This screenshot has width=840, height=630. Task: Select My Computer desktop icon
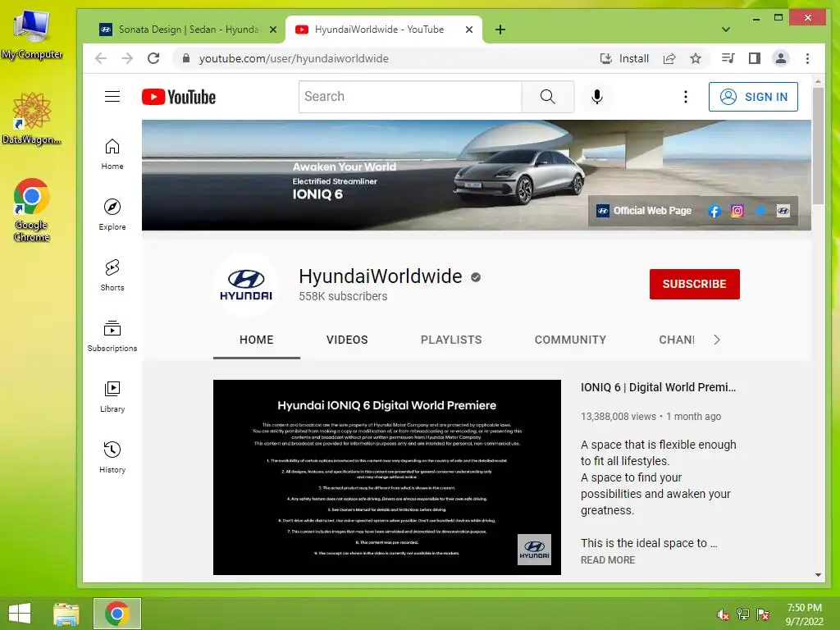[32, 33]
